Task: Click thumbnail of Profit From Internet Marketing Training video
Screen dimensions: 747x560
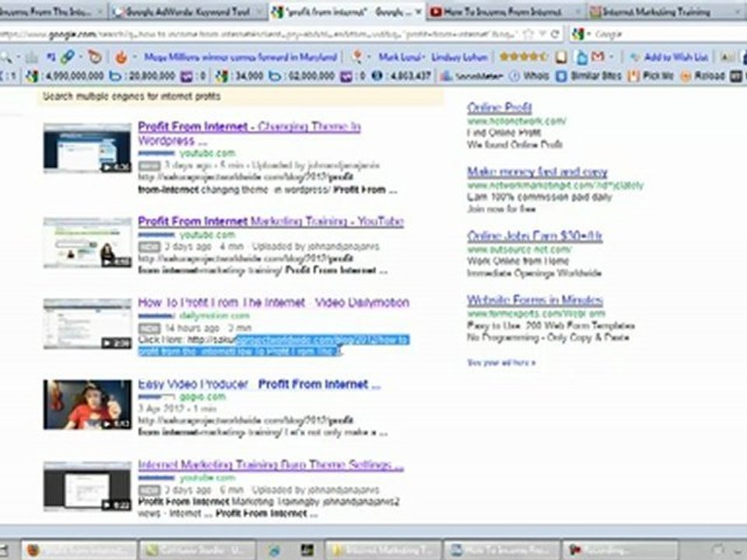Action: [87, 243]
